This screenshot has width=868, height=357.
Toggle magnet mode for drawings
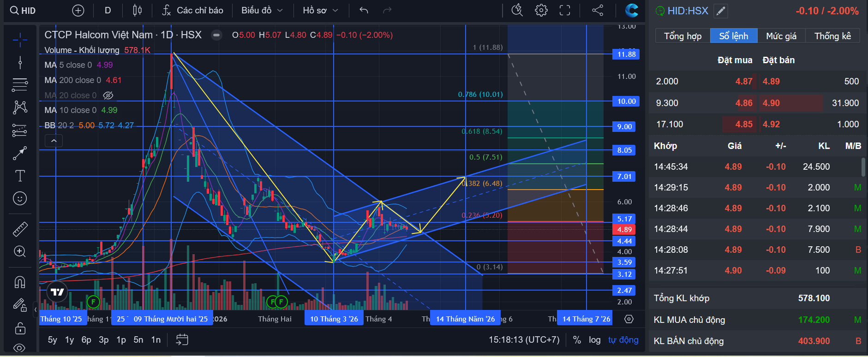[20, 282]
